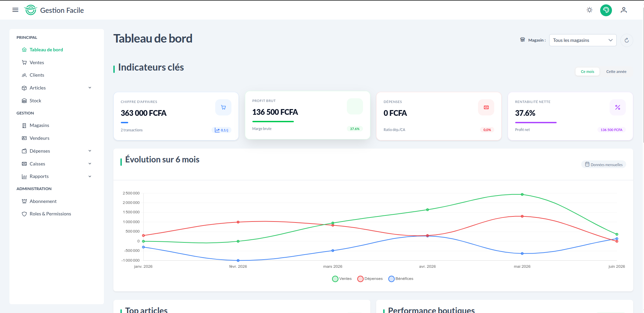Expand the Articles submenu chevron
Screen dimensions: 644x313
(x=90, y=88)
